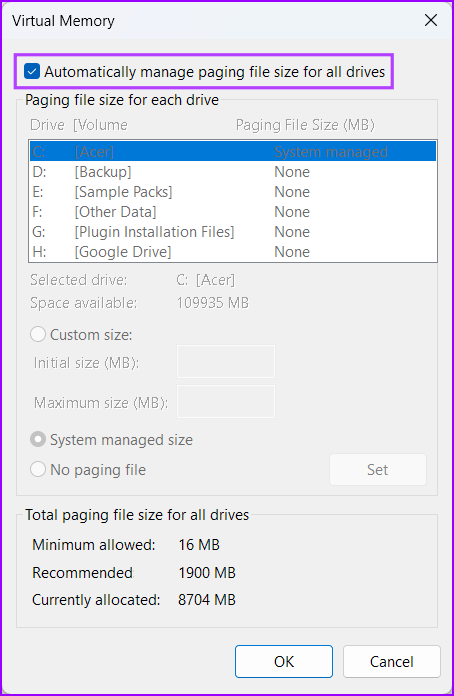
Task: Click the Initial size (MB) field
Action: click(226, 361)
